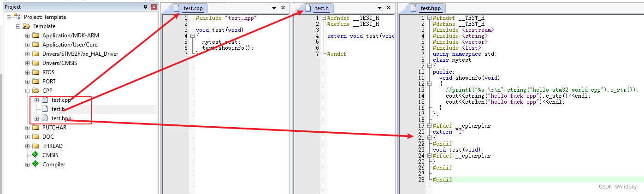Expand the Compiler component node
This screenshot has width=644, height=194.
pos(28,165)
